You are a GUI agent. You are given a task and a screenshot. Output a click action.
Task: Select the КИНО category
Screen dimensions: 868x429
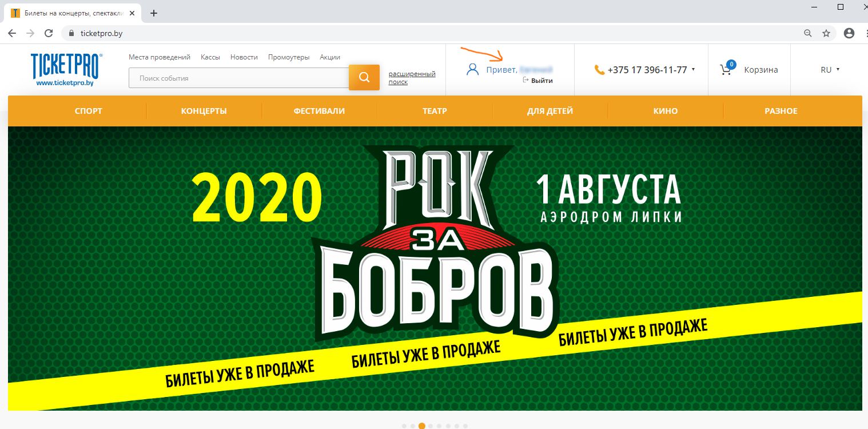[666, 111]
